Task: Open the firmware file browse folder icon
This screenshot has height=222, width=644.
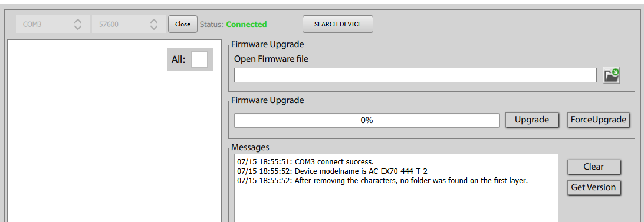Action: [611, 75]
